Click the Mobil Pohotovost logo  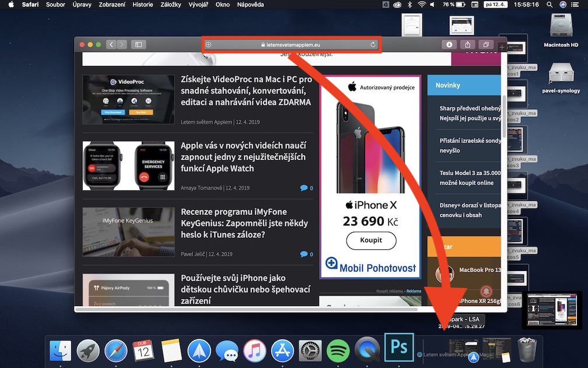click(370, 266)
